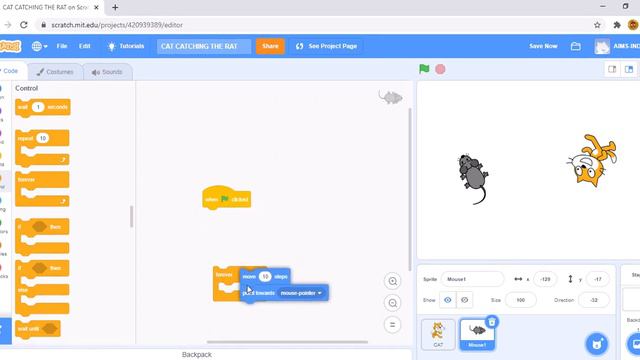
Task: Click the cat sprite on the stage
Action: 593,161
